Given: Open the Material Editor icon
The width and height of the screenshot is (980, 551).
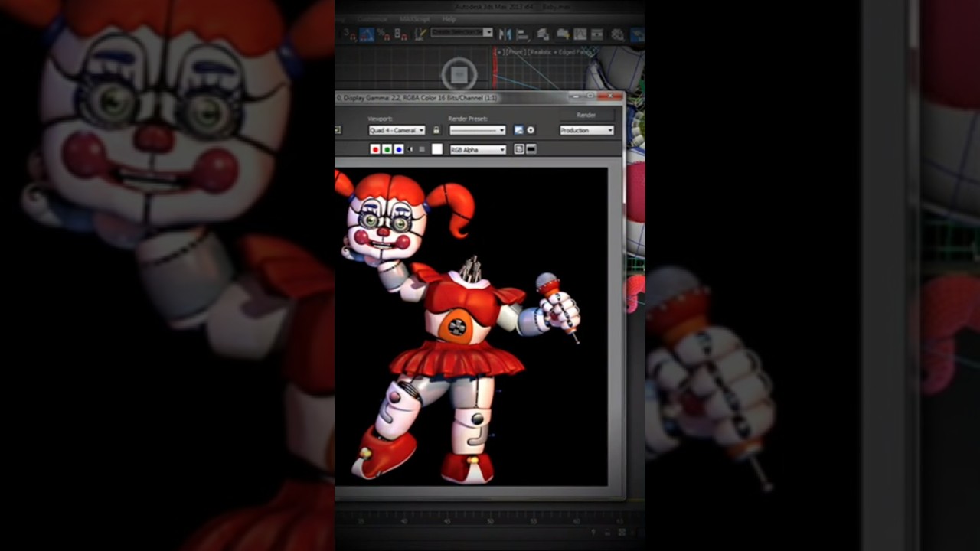Looking at the screenshot, I should coord(618,34).
